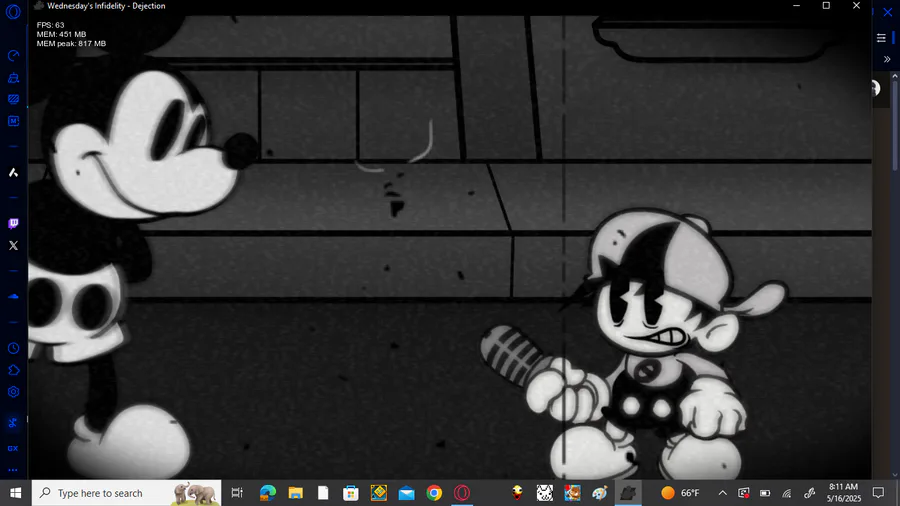Open weather widget showing 66°F
This screenshot has height=506, width=900.
pos(681,493)
